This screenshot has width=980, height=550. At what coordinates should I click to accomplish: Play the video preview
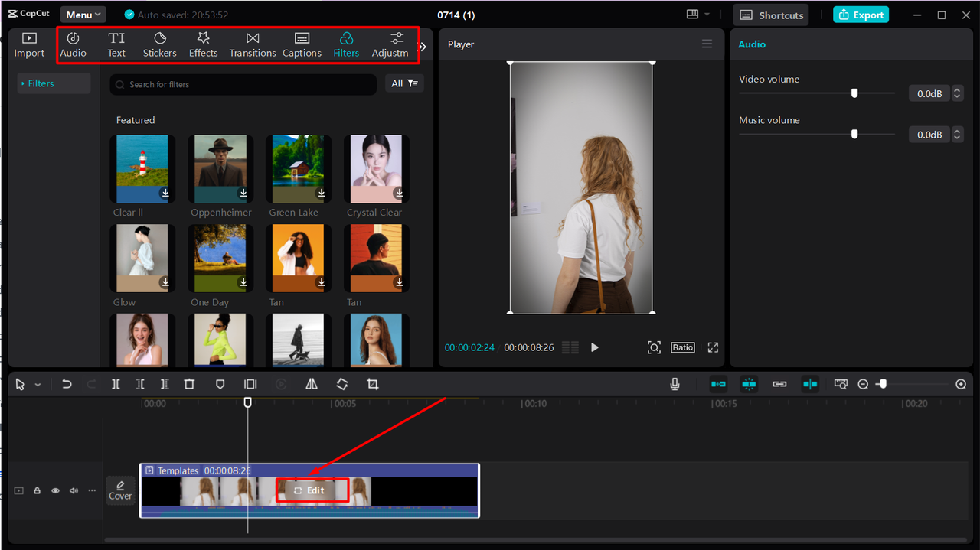pos(595,347)
